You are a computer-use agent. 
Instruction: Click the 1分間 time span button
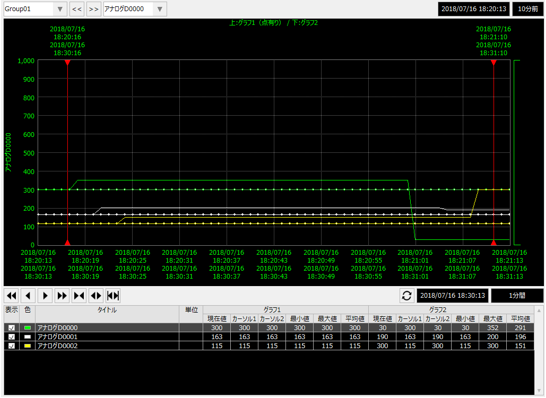point(517,296)
